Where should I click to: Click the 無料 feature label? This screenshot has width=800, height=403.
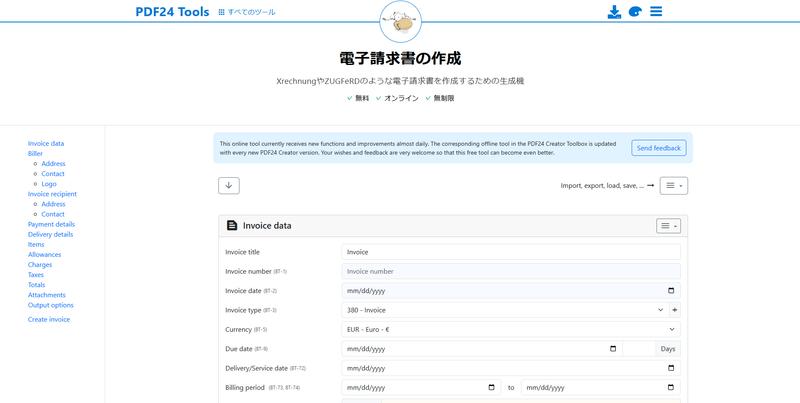coord(362,98)
